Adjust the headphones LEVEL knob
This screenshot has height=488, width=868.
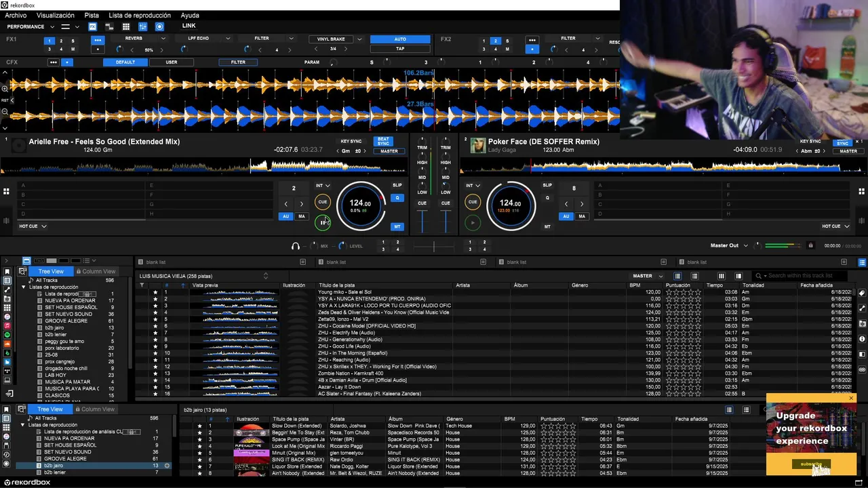[341, 246]
